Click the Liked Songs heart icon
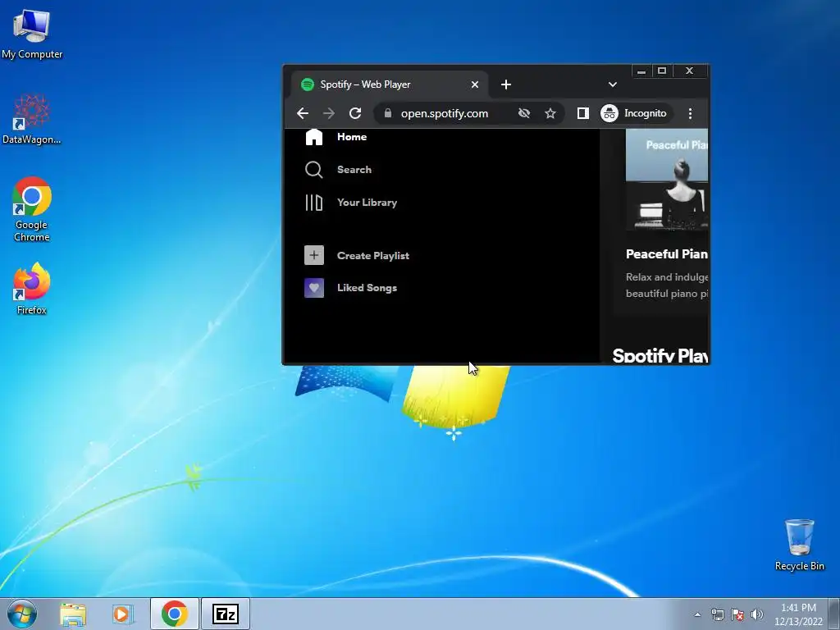 tap(314, 288)
